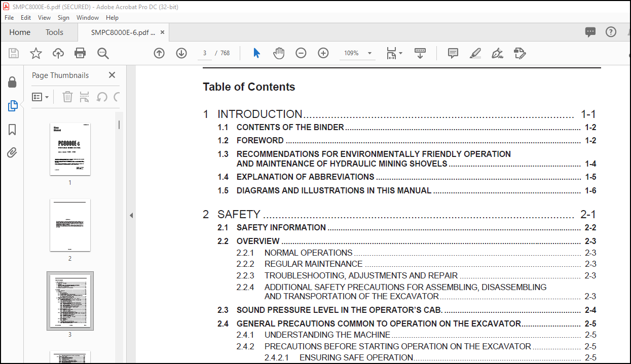Open the Bookmarks panel icon
This screenshot has width=631, height=364.
12,130
